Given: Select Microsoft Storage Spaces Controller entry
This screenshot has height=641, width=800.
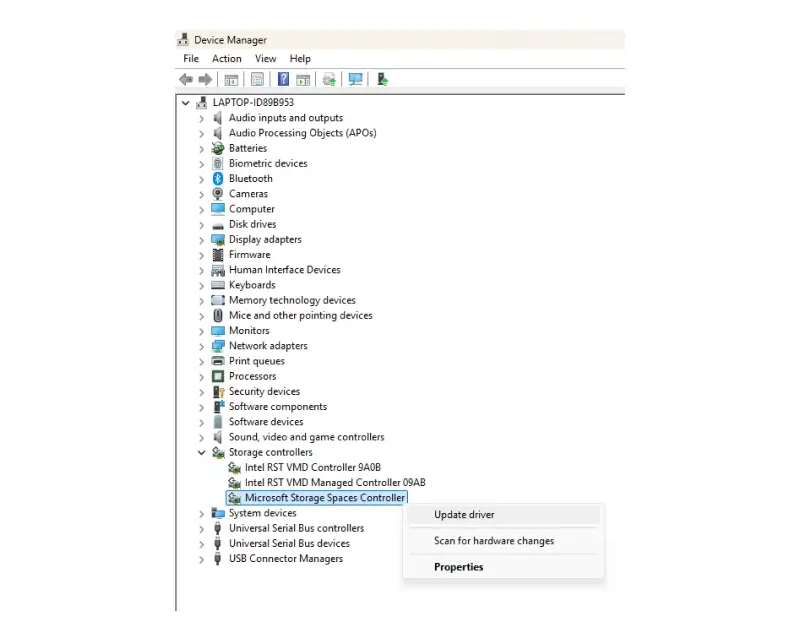Looking at the screenshot, I should [316, 498].
